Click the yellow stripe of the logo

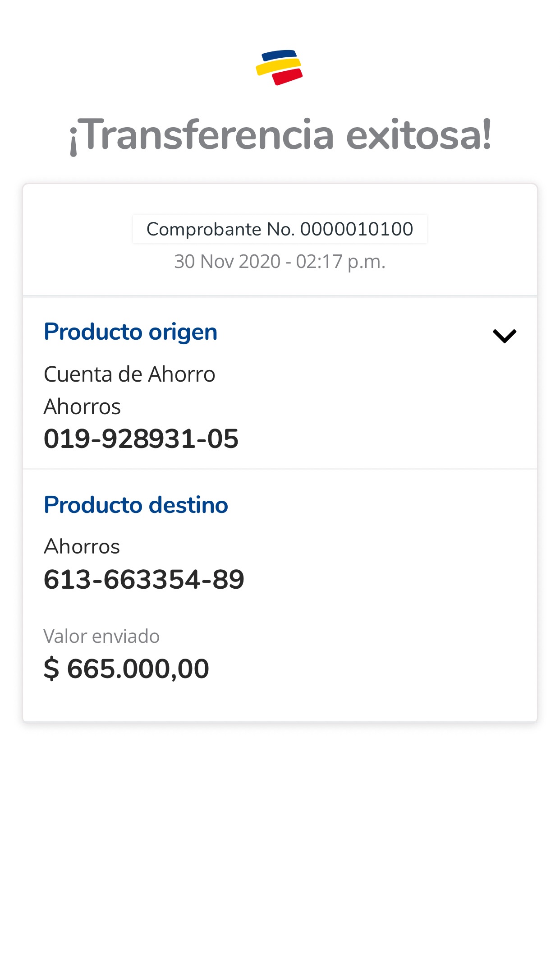click(279, 66)
